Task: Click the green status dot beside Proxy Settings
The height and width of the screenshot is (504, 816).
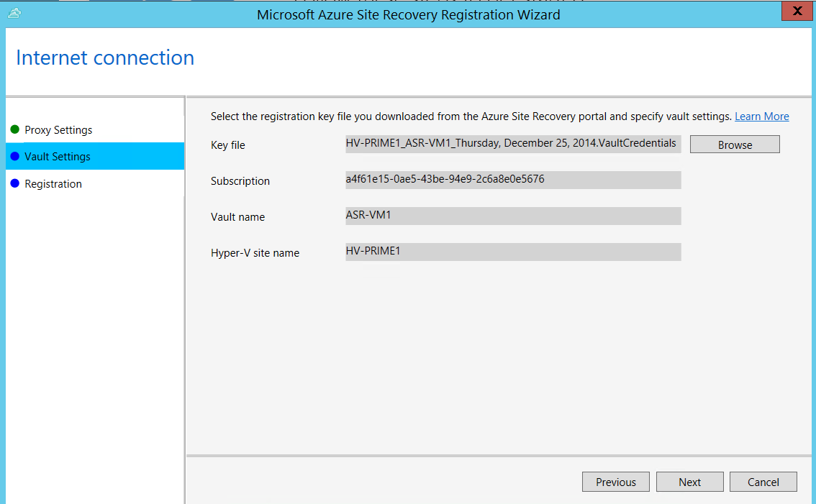Action: pyautogui.click(x=14, y=129)
